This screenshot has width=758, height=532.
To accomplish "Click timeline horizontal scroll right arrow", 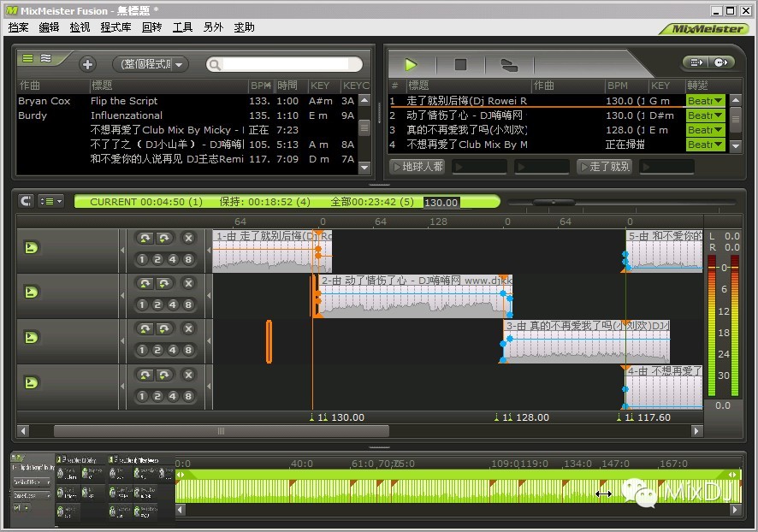I will point(696,430).
